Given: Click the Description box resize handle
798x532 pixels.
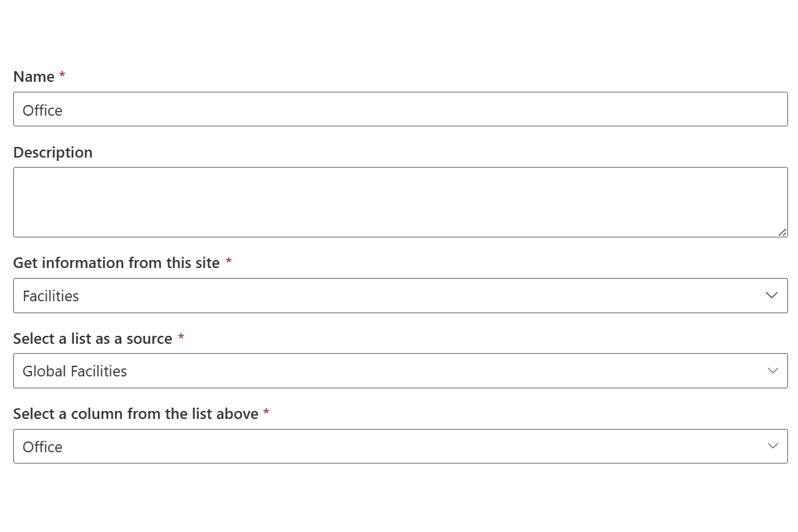Looking at the screenshot, I should tap(782, 232).
